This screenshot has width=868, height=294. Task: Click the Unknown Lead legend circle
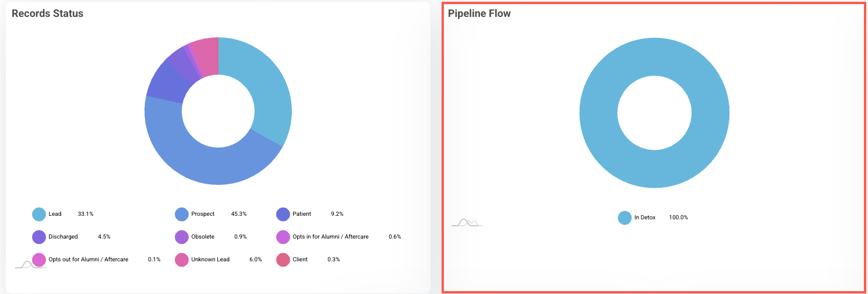point(182,259)
